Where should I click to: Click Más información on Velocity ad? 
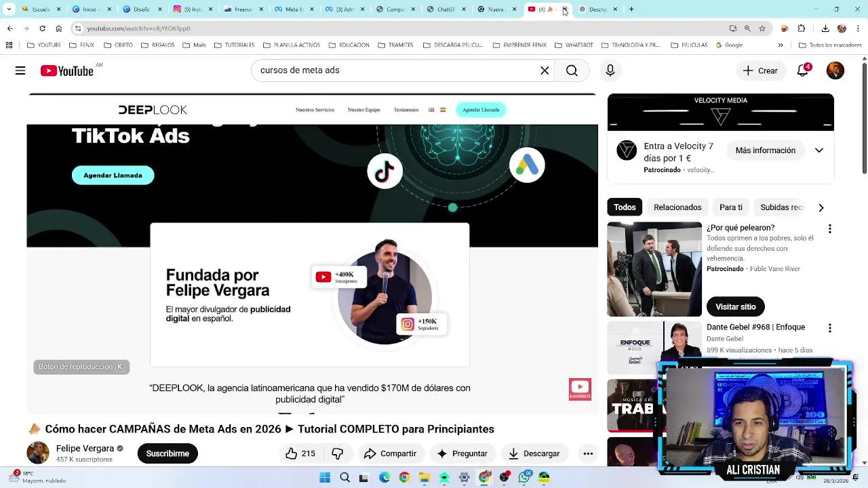(766, 150)
